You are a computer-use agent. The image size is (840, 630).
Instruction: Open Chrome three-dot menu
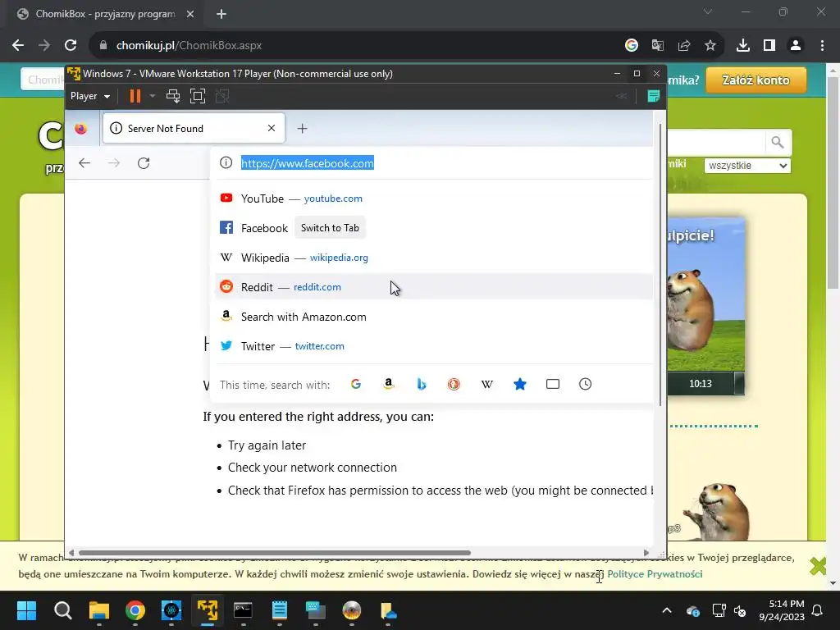click(822, 46)
